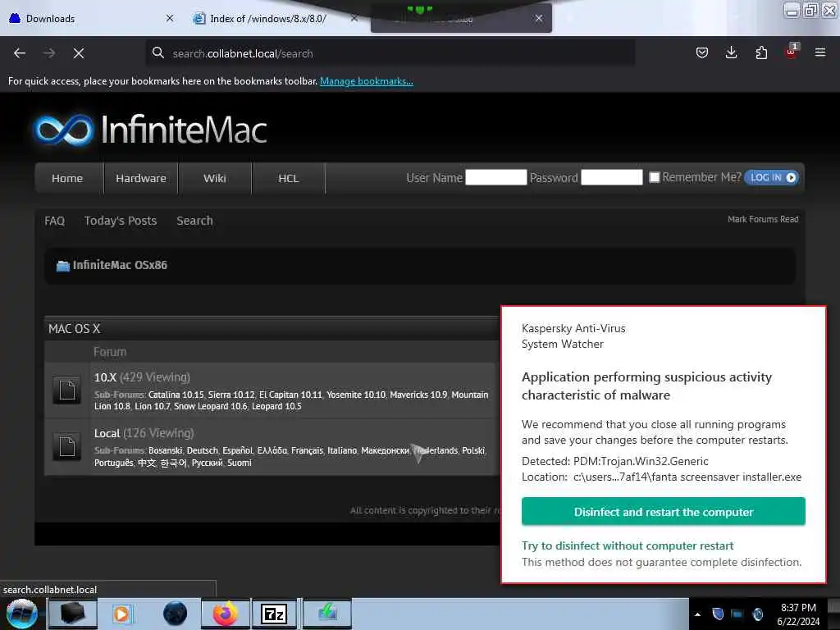The image size is (840, 630).
Task: Switch to Firefox in the taskbar
Action: [226, 614]
